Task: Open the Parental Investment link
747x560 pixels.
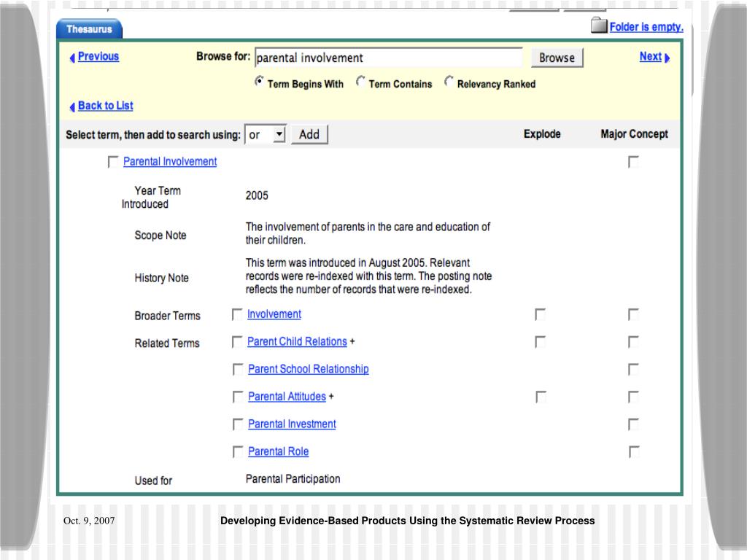Action: point(292,424)
